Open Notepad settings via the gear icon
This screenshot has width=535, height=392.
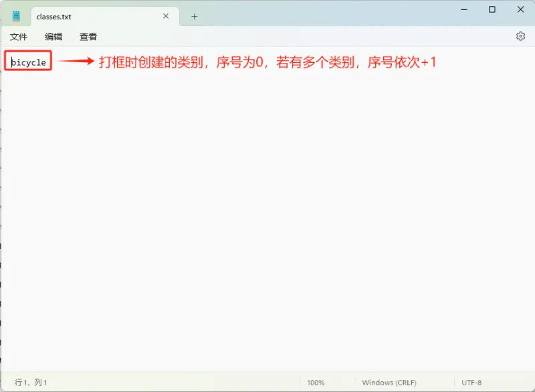[521, 36]
